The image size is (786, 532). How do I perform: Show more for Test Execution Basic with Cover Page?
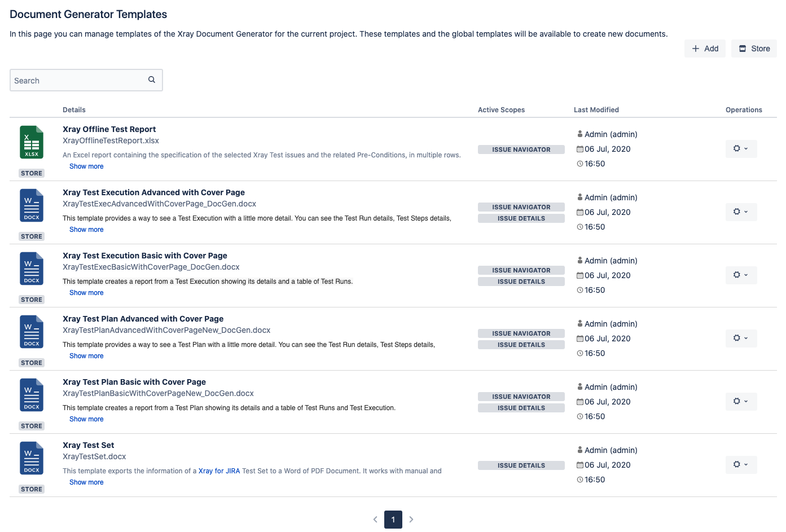[x=86, y=293]
